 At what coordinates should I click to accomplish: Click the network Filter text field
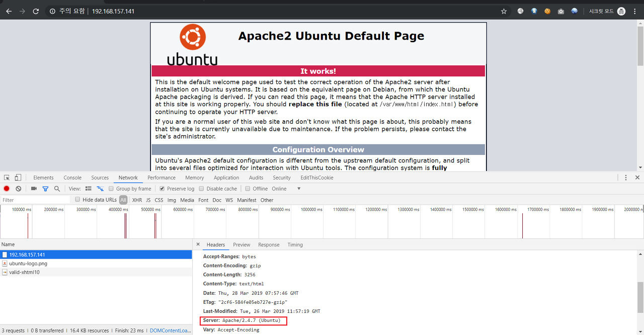[36, 200]
